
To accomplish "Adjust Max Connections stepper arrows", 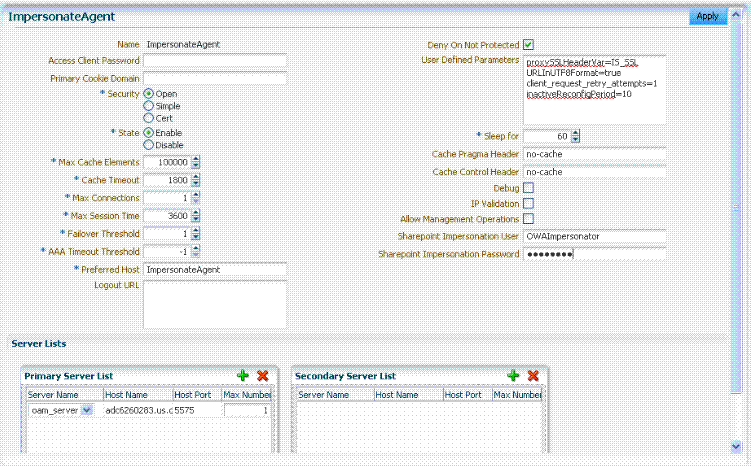I will (195, 198).
